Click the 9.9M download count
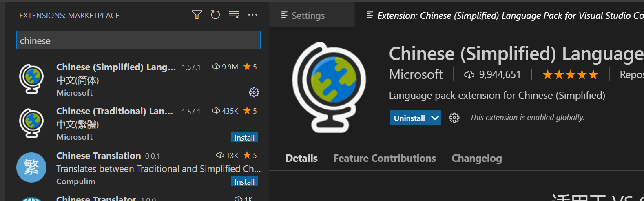Image resolution: width=644 pixels, height=201 pixels. (225, 67)
